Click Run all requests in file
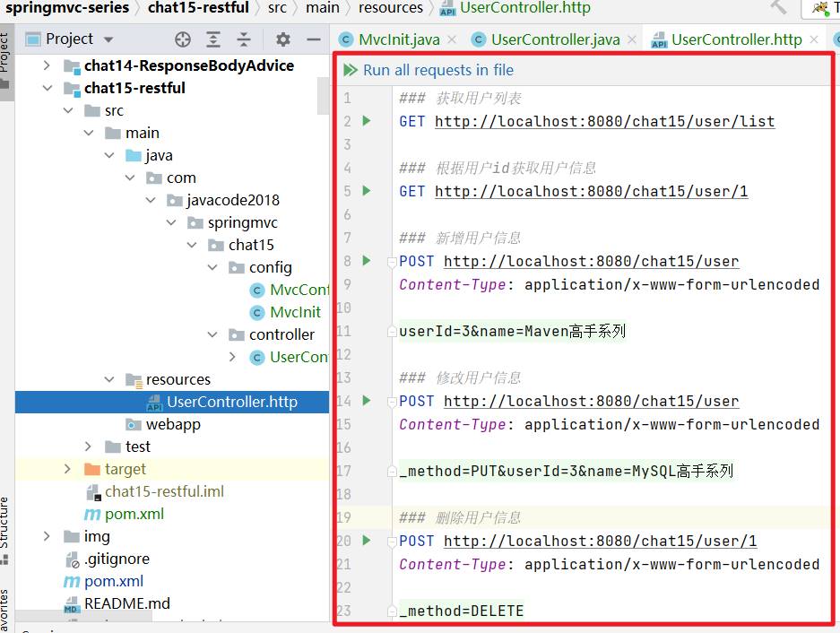This screenshot has width=840, height=633. tap(428, 70)
